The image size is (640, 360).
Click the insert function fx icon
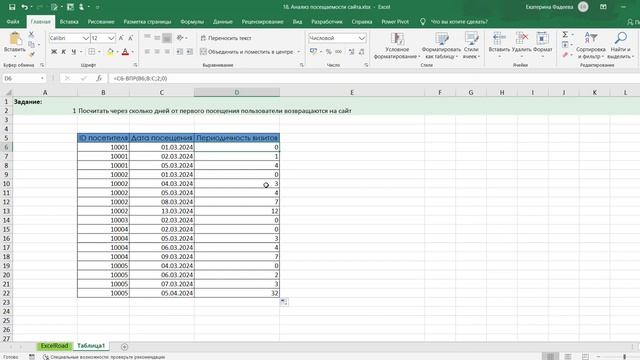pyautogui.click(x=99, y=78)
